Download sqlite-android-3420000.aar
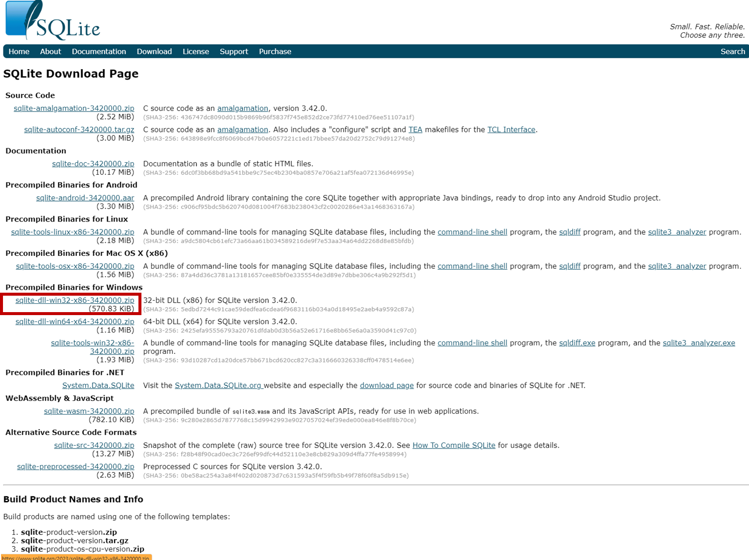The height and width of the screenshot is (560, 749). coord(85,198)
